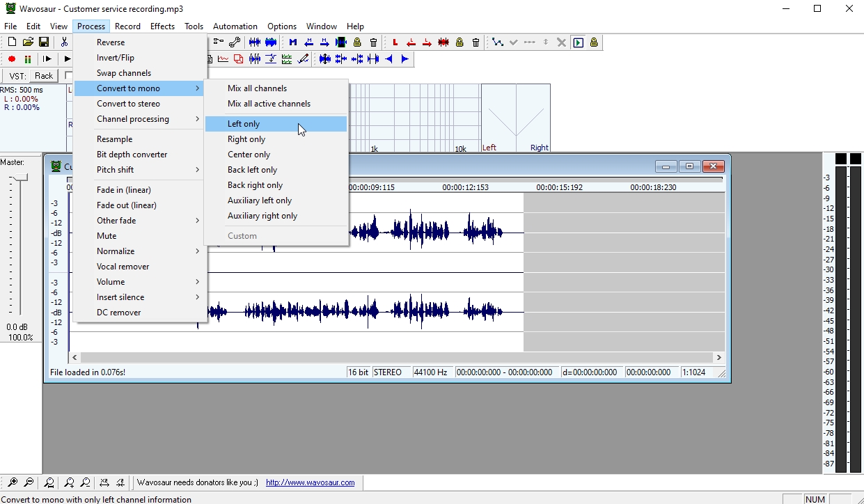Toggle the green play automation button
864x504 pixels.
tap(578, 42)
